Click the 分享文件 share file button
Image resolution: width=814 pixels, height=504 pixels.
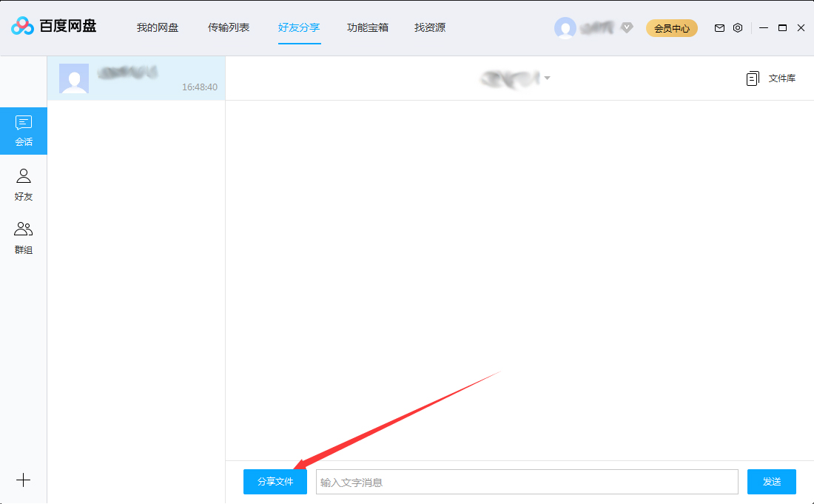point(275,481)
